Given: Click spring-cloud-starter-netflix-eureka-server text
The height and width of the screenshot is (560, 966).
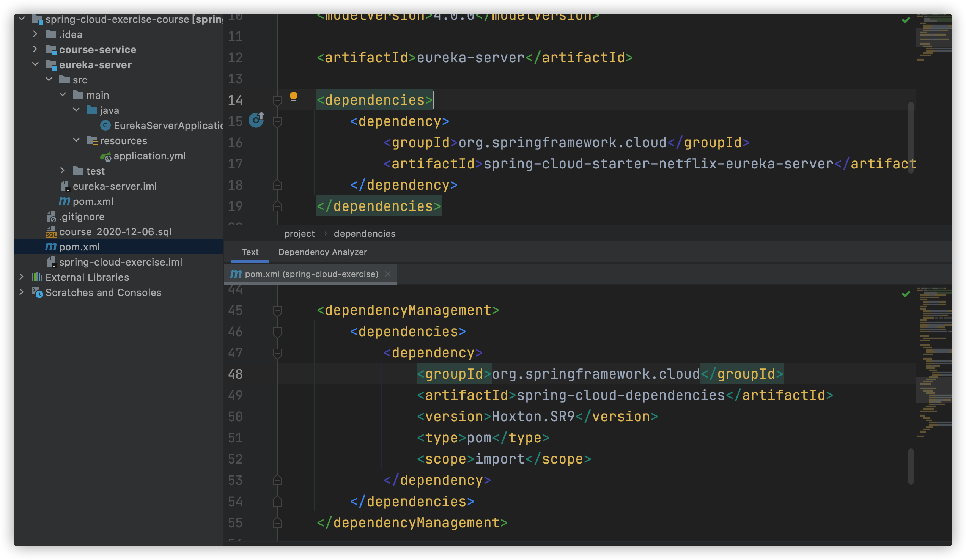Looking at the screenshot, I should (659, 164).
